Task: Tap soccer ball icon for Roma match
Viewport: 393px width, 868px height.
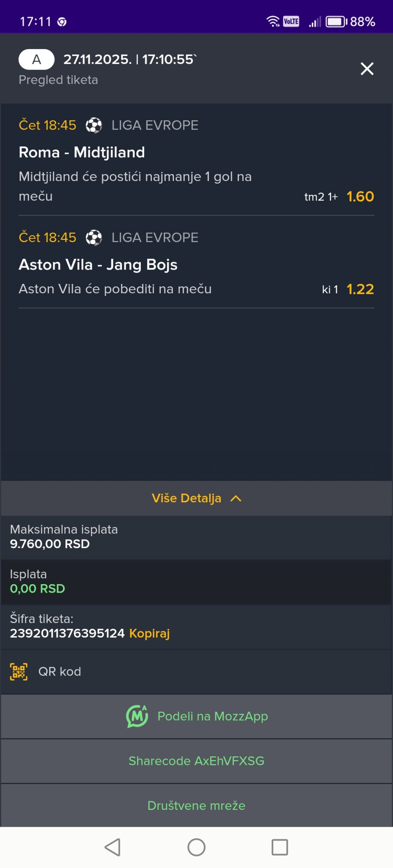Action: point(94,125)
